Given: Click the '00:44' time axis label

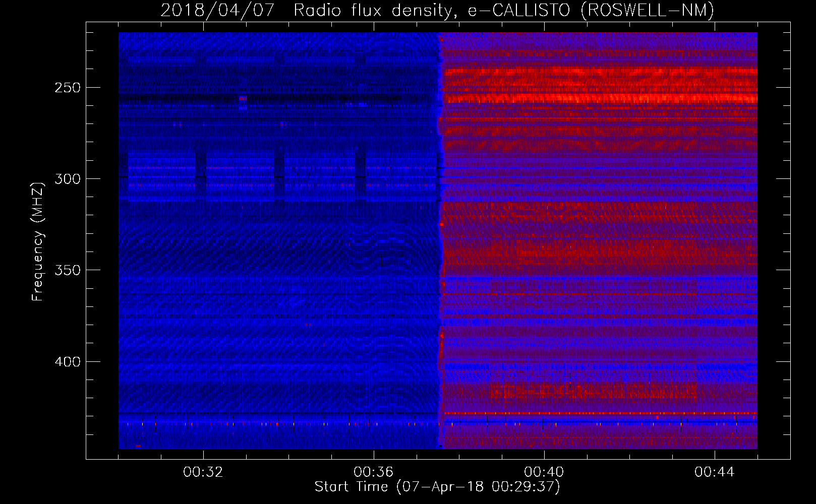Looking at the screenshot, I should tap(715, 472).
